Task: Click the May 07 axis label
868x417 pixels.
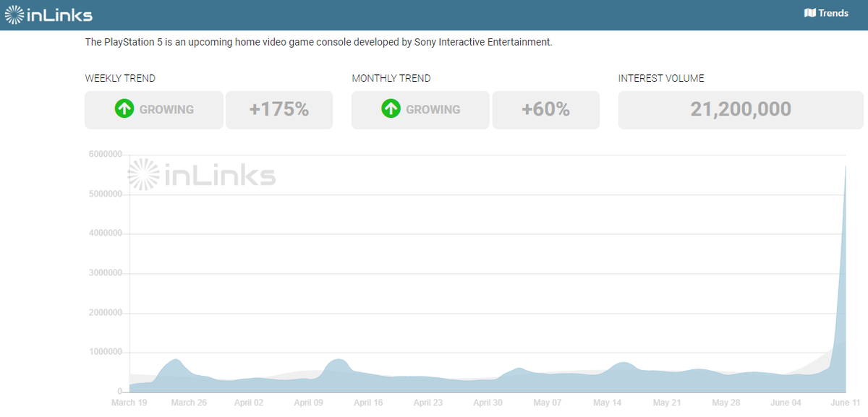Action: (x=548, y=403)
